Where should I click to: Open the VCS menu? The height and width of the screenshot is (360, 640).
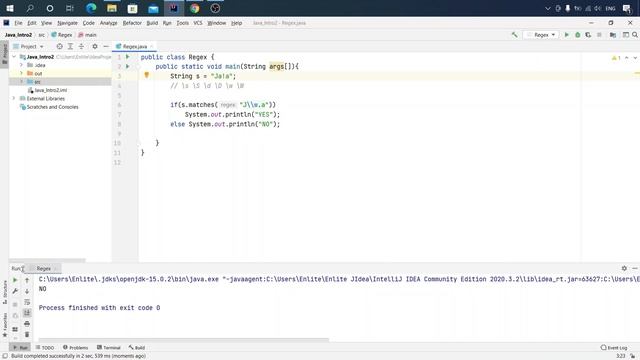(198, 23)
